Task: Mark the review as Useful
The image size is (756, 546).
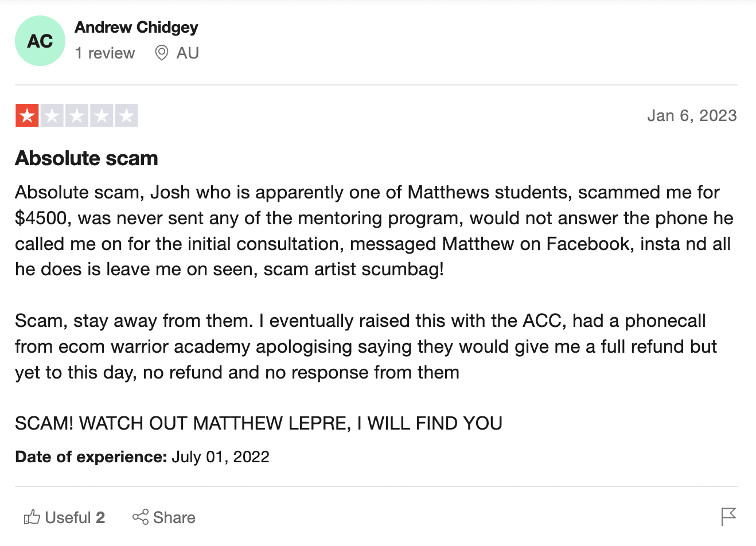Action: coord(64,517)
